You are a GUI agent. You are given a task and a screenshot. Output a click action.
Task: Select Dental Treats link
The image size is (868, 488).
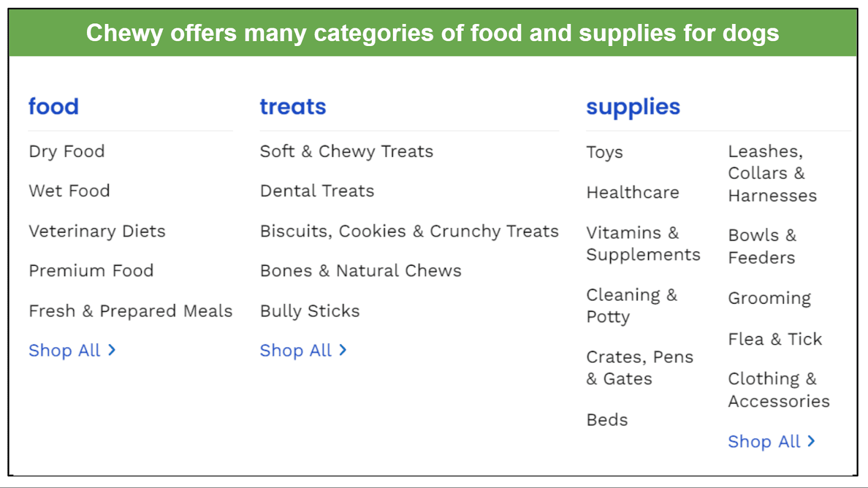tap(317, 191)
